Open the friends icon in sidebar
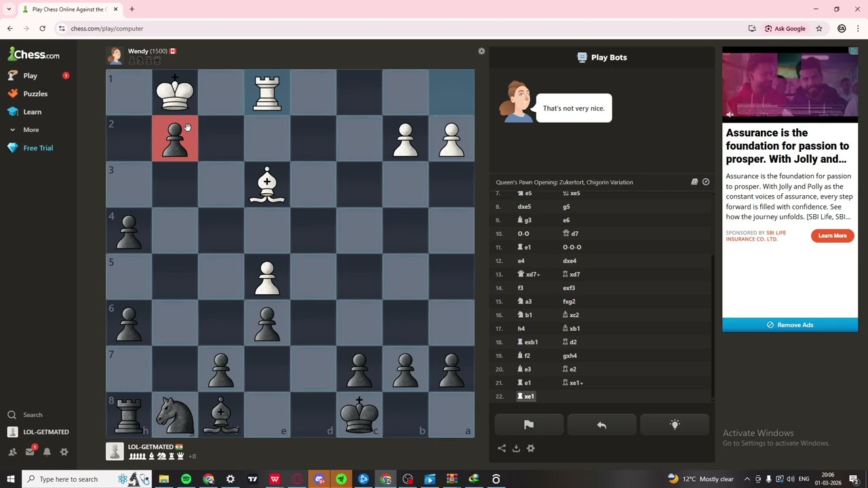Image resolution: width=868 pixels, height=488 pixels. click(x=12, y=451)
